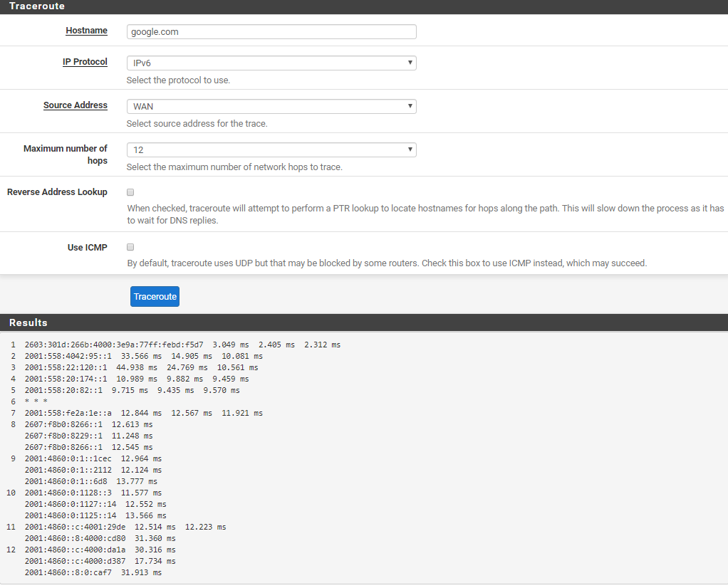This screenshot has height=588, width=728.
Task: Open the Maximum number of hops dropdown
Action: click(271, 149)
